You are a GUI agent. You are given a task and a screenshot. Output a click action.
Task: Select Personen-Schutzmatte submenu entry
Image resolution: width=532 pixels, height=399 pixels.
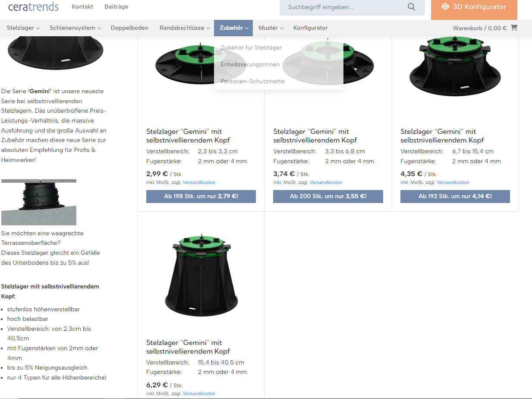[252, 81]
